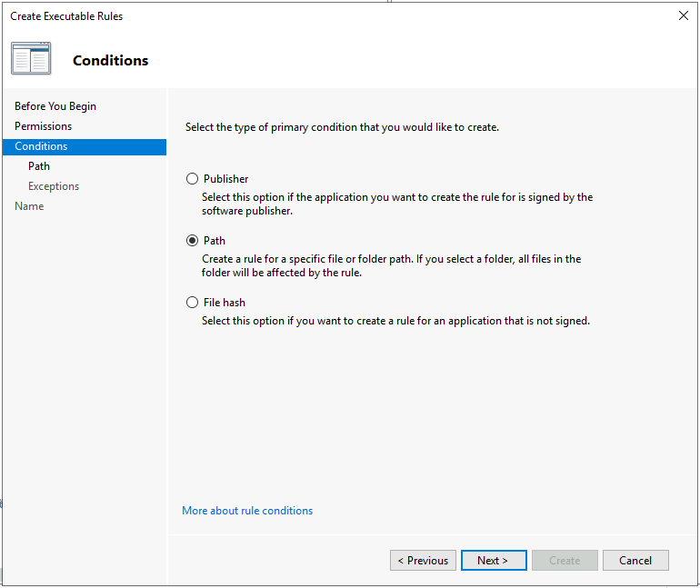Close the Create Executable Rules dialog
The image size is (700, 588).
click(x=683, y=15)
